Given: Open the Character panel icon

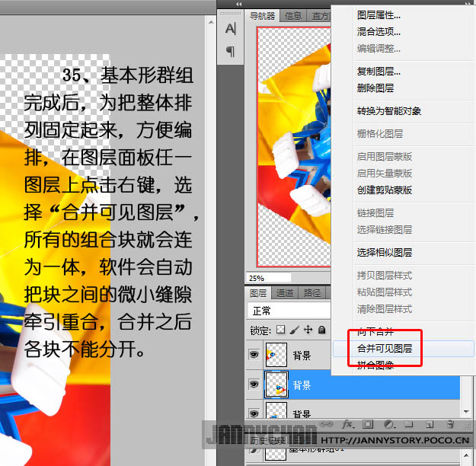Looking at the screenshot, I should (x=231, y=29).
